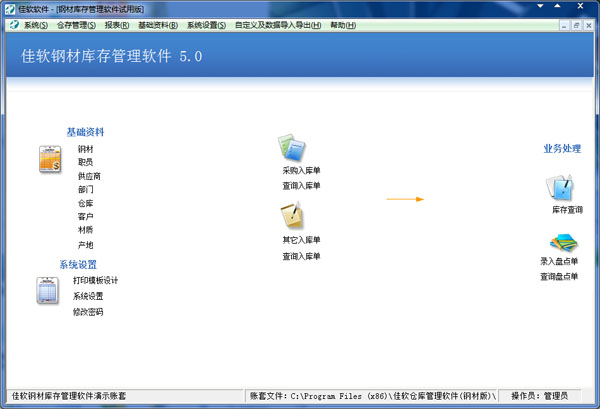Viewport: 600px width, 409px height.
Task: Click the 库存查询 label
Action: click(x=567, y=210)
